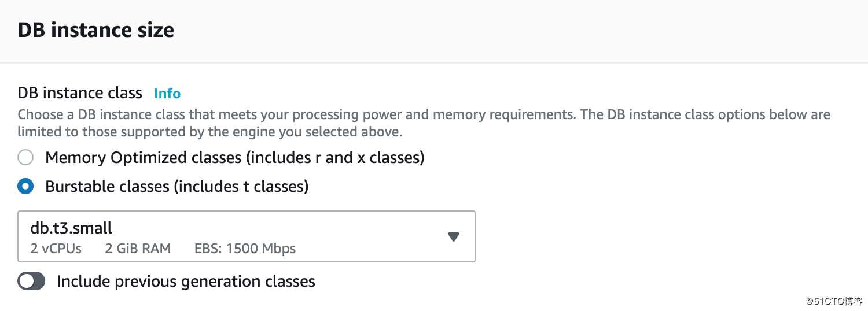Toggle Include previous generation classes switch

[31, 282]
